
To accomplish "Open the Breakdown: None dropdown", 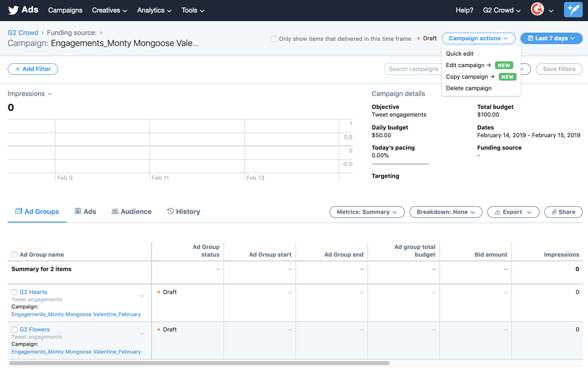I will (446, 212).
